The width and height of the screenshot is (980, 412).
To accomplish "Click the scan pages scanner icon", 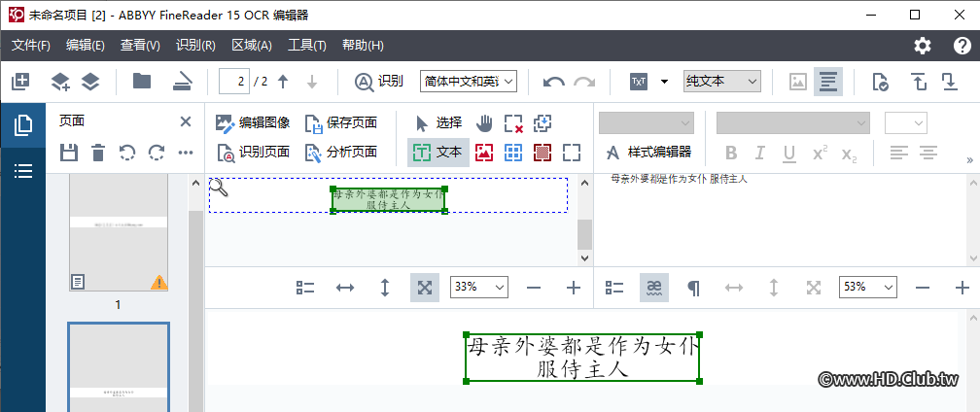I will 182,82.
